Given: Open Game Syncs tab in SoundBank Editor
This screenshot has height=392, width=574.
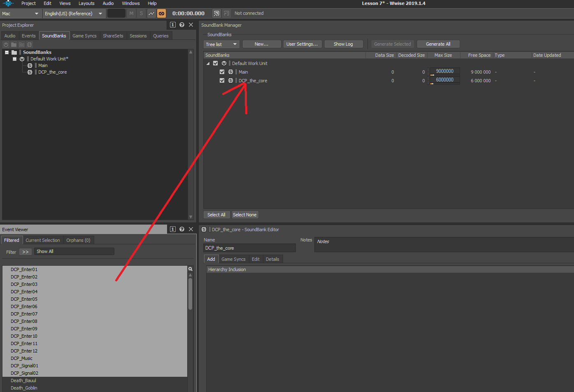Looking at the screenshot, I should pyautogui.click(x=233, y=259).
